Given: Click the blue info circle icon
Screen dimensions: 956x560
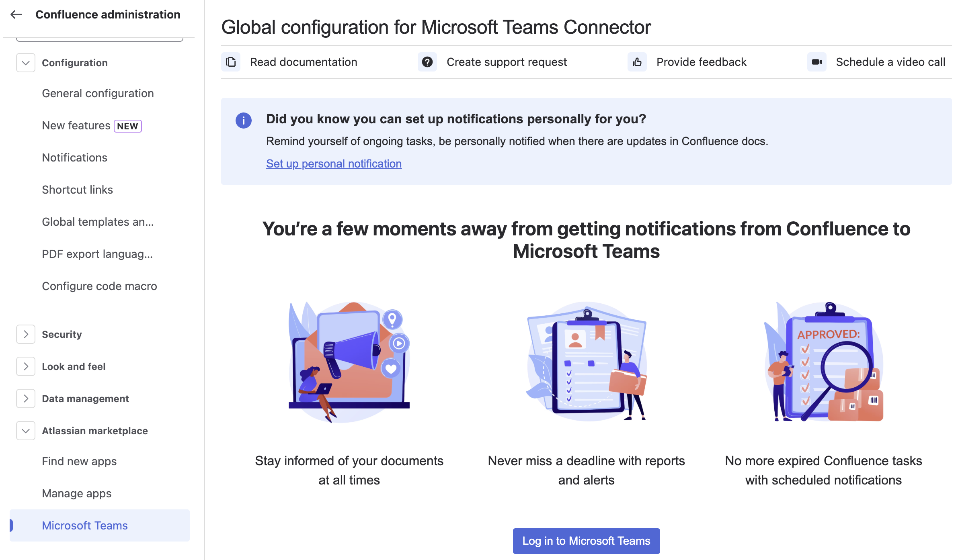Looking at the screenshot, I should tap(243, 120).
